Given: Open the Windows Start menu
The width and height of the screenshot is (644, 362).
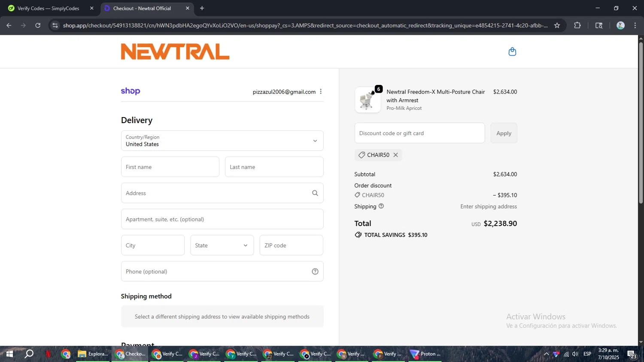Looking at the screenshot, I should pos(9,354).
